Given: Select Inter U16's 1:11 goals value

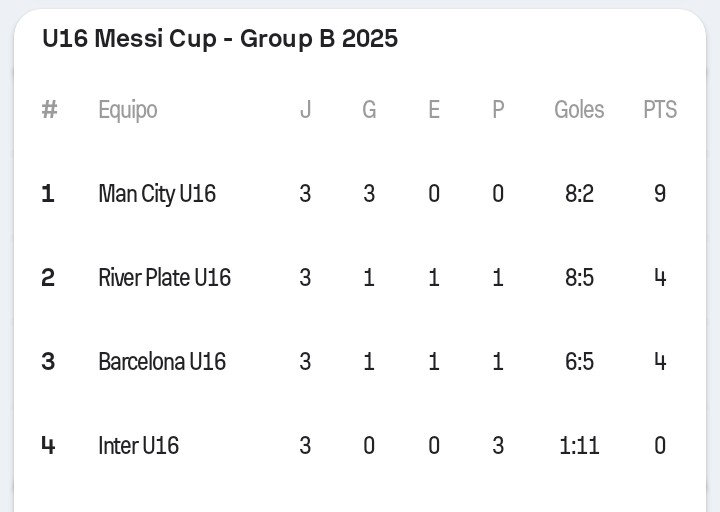Looking at the screenshot, I should click(x=579, y=445).
